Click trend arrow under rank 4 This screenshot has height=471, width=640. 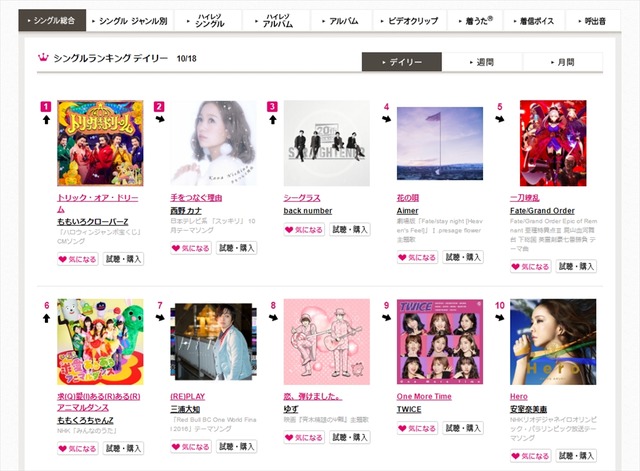(387, 119)
